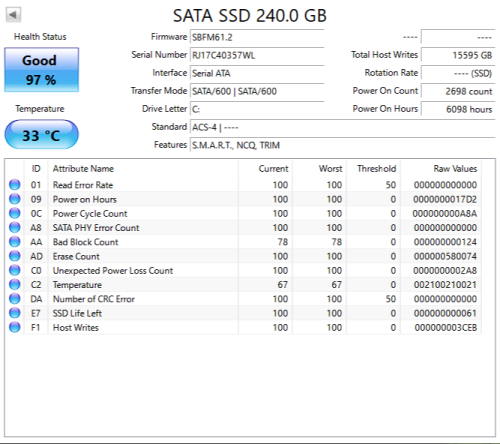Click the Raw Values column header

pyautogui.click(x=441, y=169)
